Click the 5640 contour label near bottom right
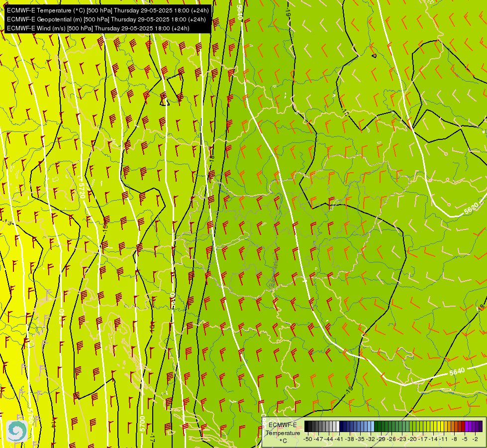 (457, 371)
